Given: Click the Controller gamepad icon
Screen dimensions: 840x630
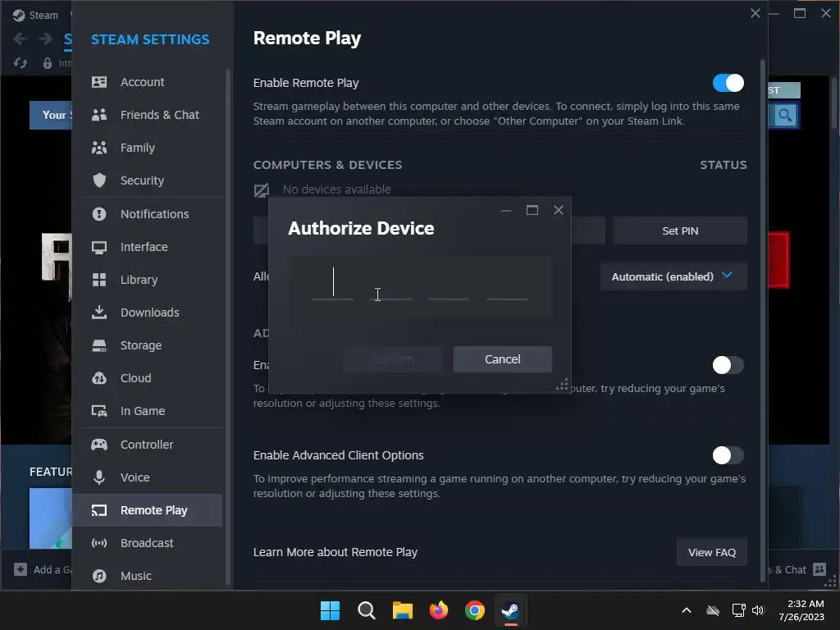Looking at the screenshot, I should click(x=99, y=445).
